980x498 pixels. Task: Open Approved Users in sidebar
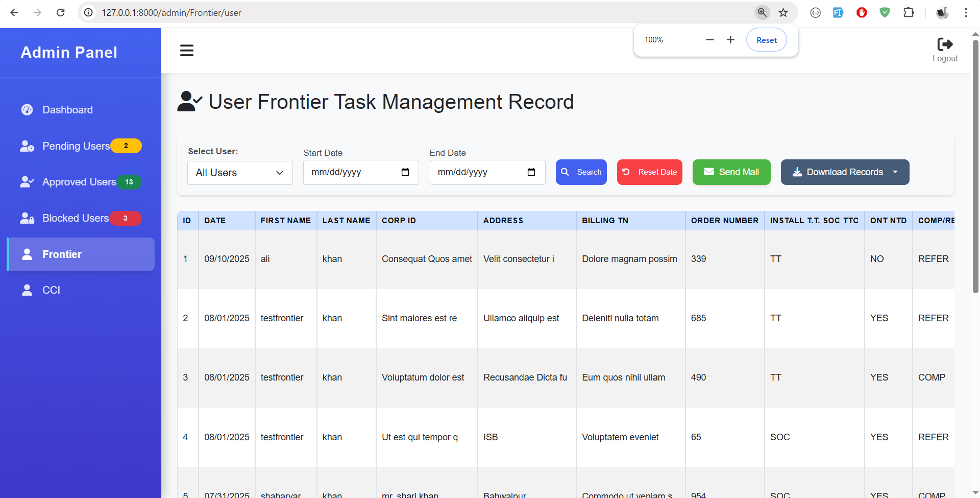point(79,182)
